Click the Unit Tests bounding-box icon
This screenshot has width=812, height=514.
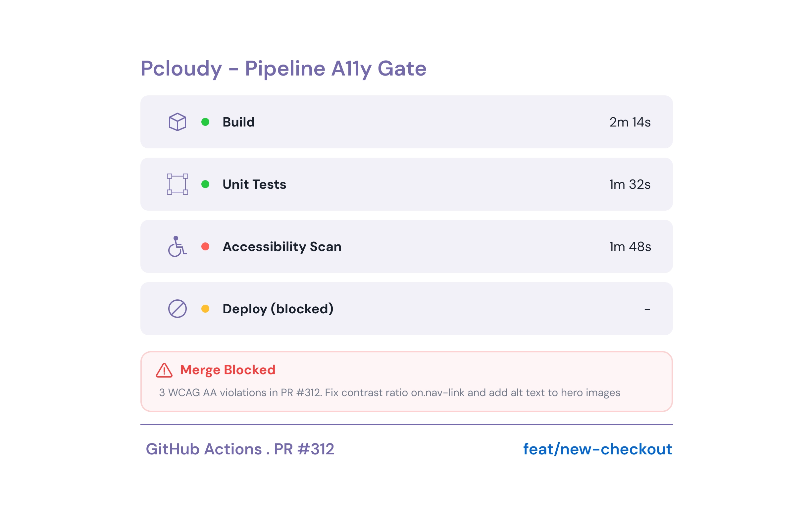pos(178,184)
